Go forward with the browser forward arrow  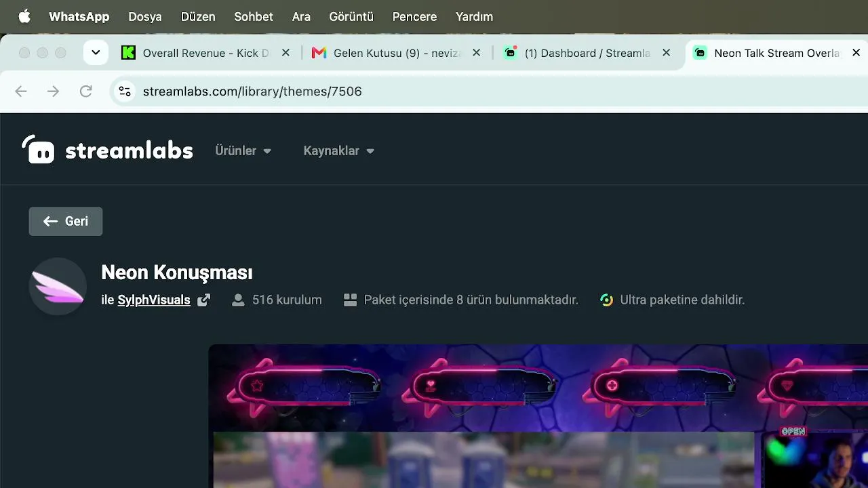click(54, 91)
